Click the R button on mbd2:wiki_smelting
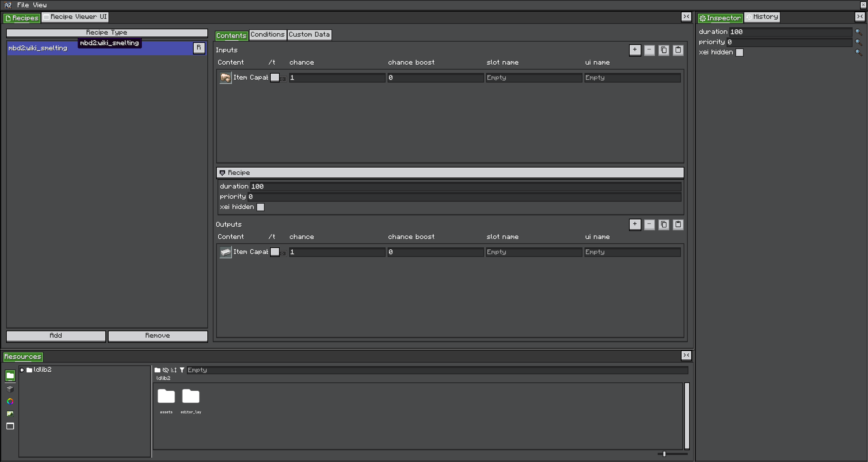This screenshot has width=868, height=462. pyautogui.click(x=199, y=48)
